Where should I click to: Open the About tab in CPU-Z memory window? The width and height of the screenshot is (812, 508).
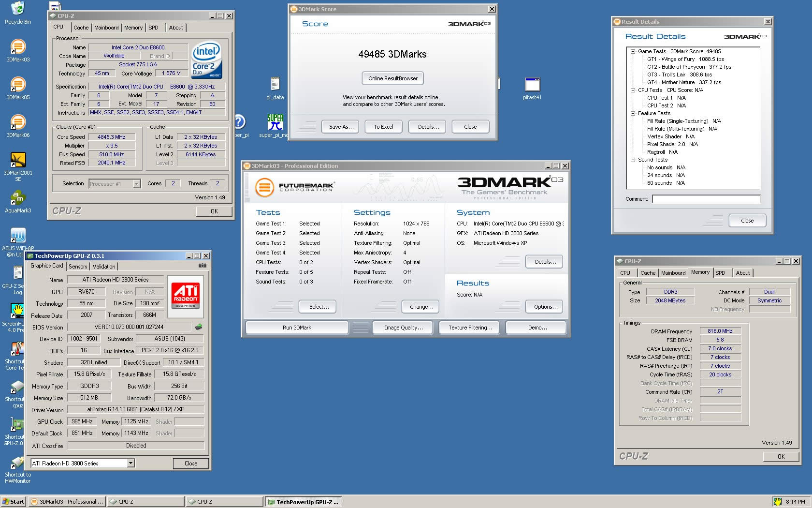[x=743, y=273]
